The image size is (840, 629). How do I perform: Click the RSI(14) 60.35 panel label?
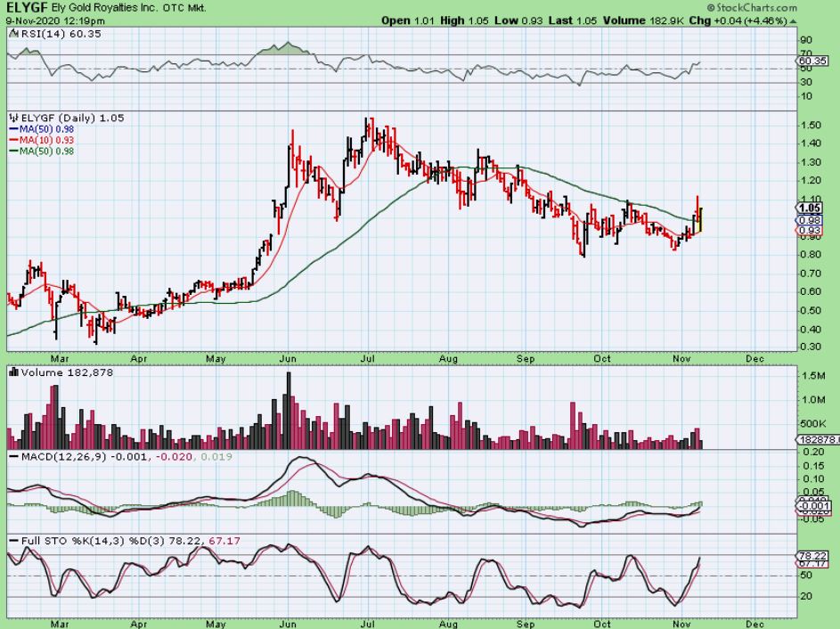click(60, 34)
